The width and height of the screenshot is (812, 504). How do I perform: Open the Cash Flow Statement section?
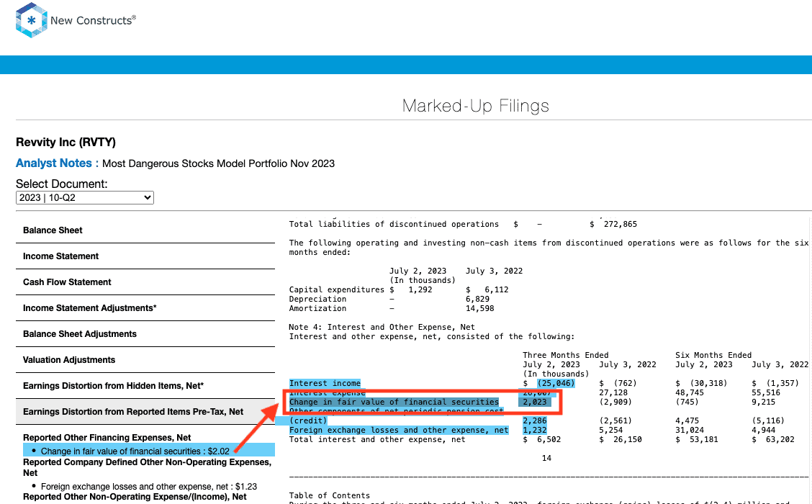pos(145,282)
